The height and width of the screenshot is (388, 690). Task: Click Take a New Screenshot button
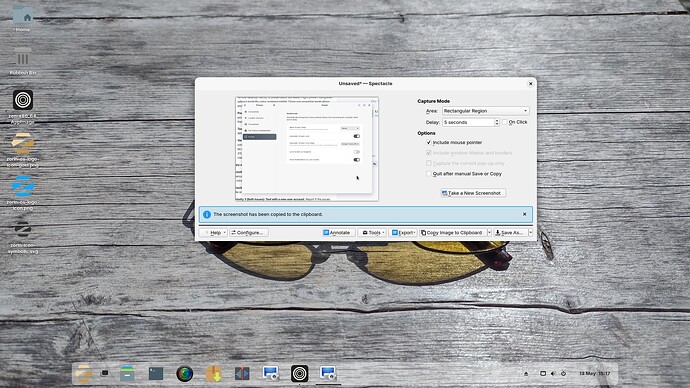pyautogui.click(x=473, y=193)
